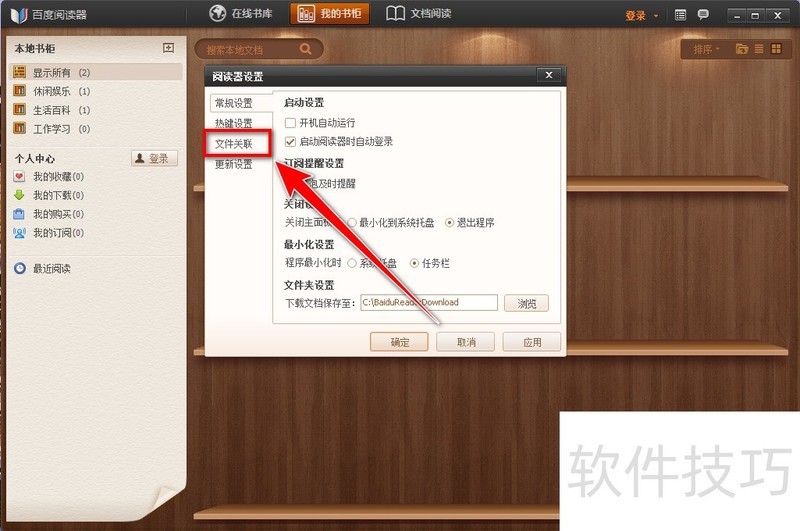Click the 应用 apply button
The width and height of the screenshot is (800, 531).
pos(532,342)
